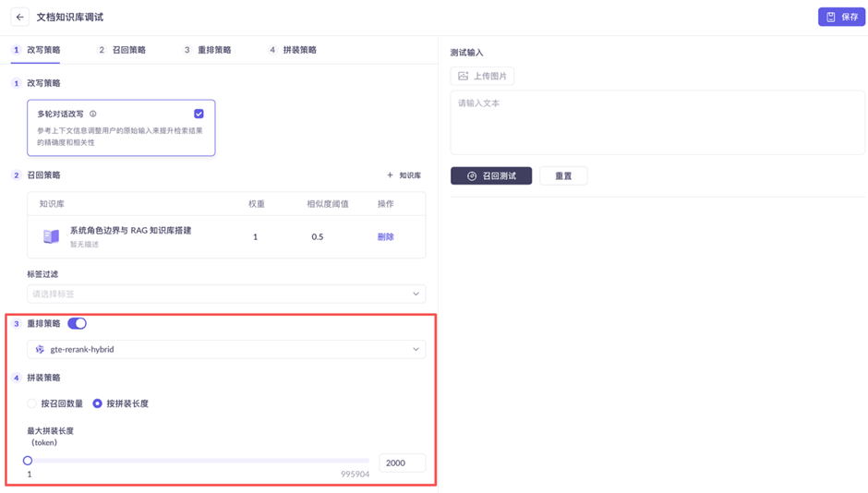Turn off the 重排策略 toggle switch
Image resolution: width=868 pixels, height=493 pixels.
click(x=77, y=323)
